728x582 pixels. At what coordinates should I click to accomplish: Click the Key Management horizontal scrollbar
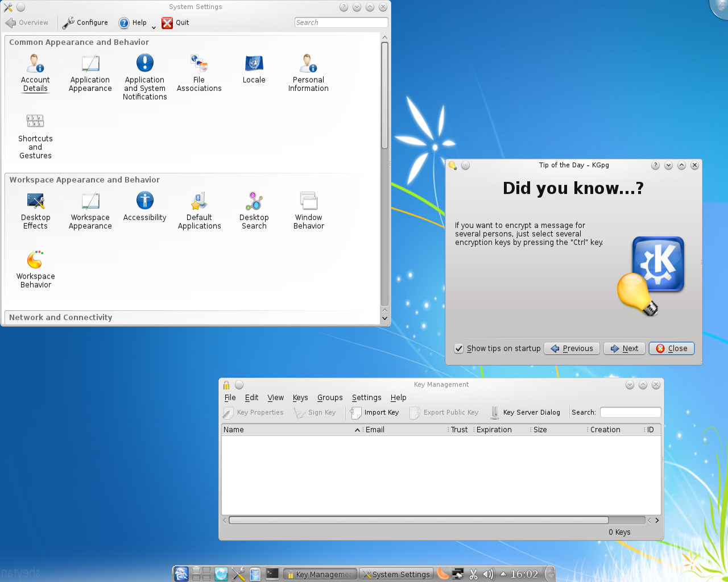(418, 520)
